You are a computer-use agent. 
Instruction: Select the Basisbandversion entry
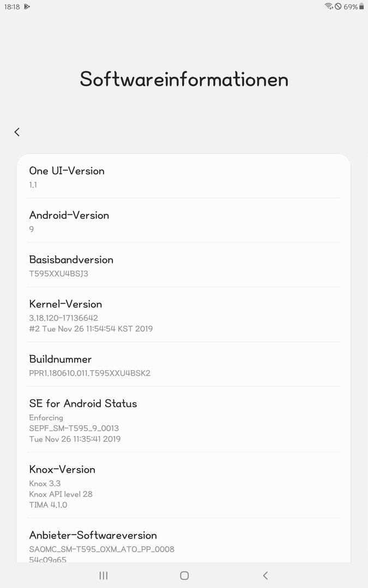pyautogui.click(x=184, y=265)
